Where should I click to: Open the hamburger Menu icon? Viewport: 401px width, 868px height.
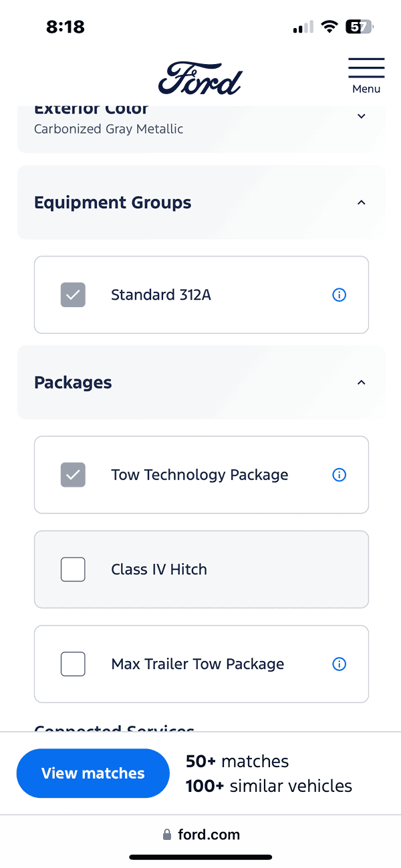pos(366,68)
